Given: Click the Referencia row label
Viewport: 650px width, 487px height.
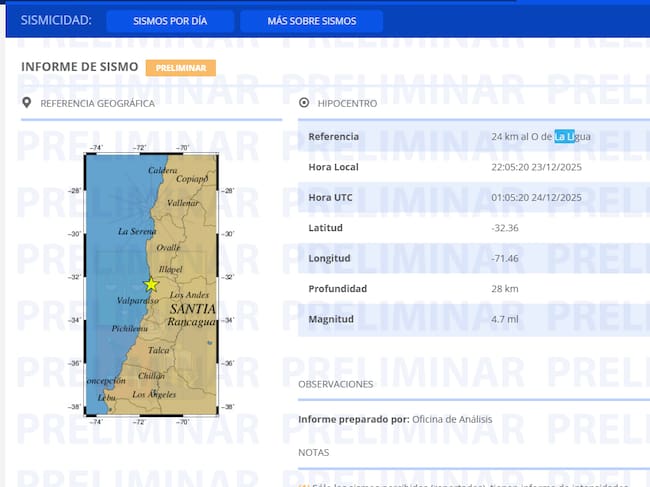Looking at the screenshot, I should point(334,136).
